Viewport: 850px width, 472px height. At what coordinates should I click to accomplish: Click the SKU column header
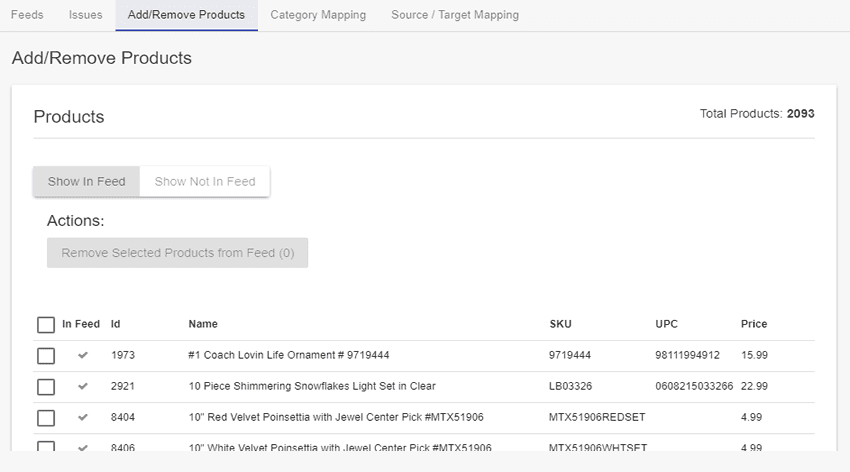pyautogui.click(x=560, y=324)
